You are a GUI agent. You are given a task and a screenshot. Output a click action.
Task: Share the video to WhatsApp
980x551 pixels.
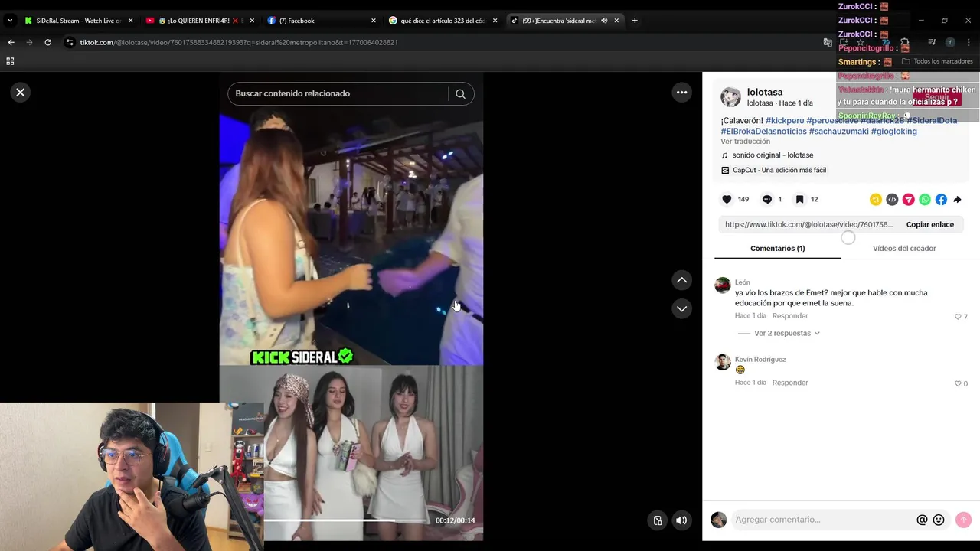[x=925, y=200]
